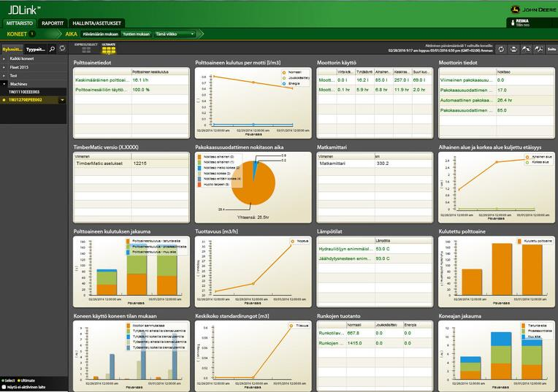The width and height of the screenshot is (558, 392).
Task: Toggle Normaali series in the fuel per motti legend
Action: click(292, 72)
